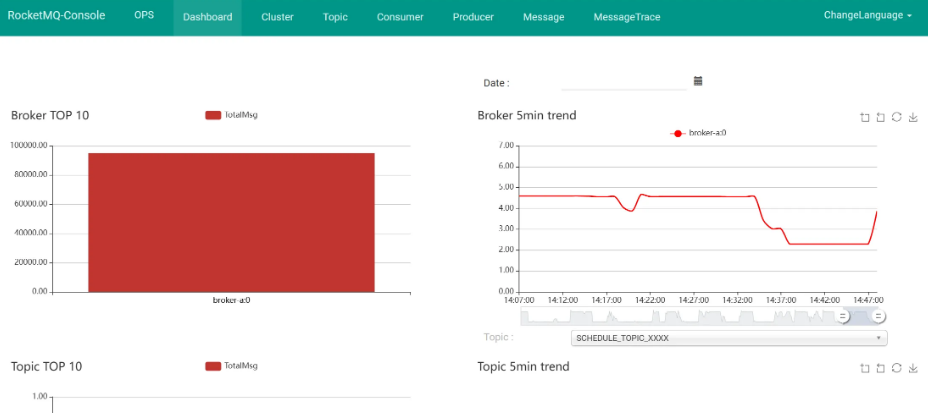The width and height of the screenshot is (928, 413).
Task: Toggle TotalMsg legend in Topic TOP 10
Action: (x=231, y=366)
